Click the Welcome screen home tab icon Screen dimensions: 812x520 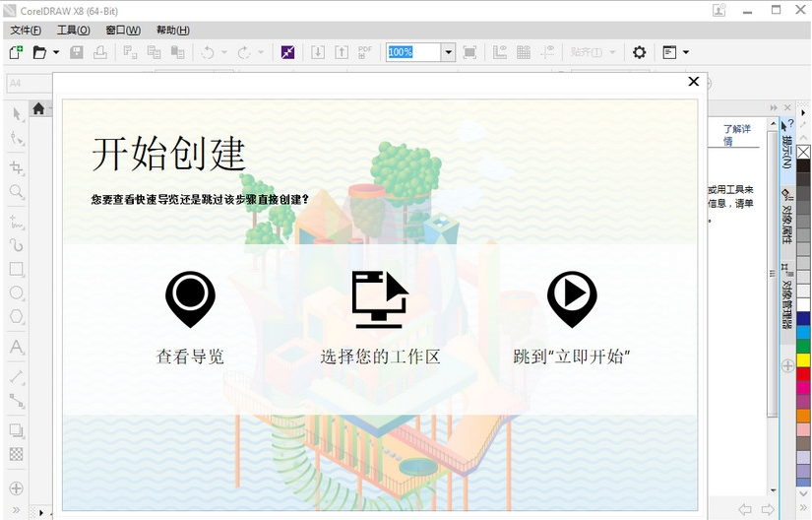38,108
